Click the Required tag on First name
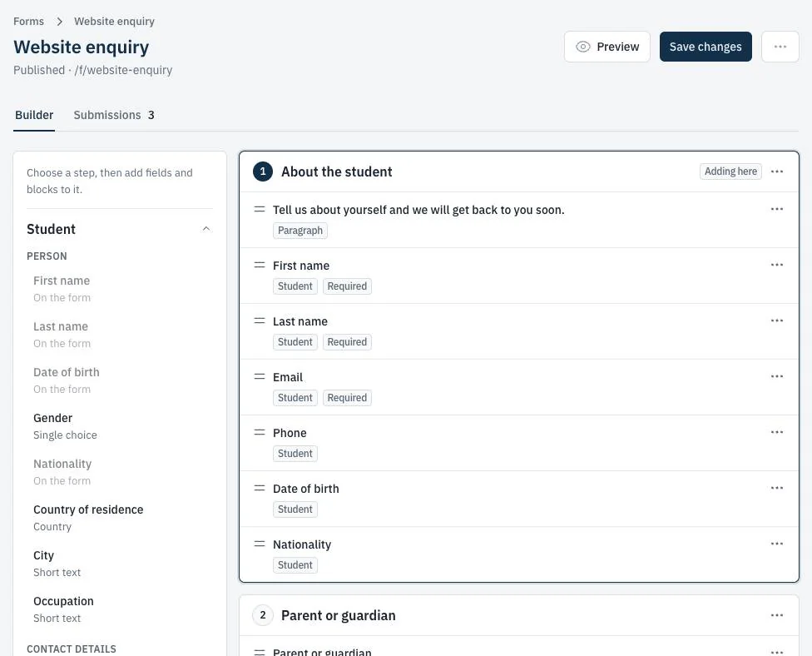 (x=347, y=286)
